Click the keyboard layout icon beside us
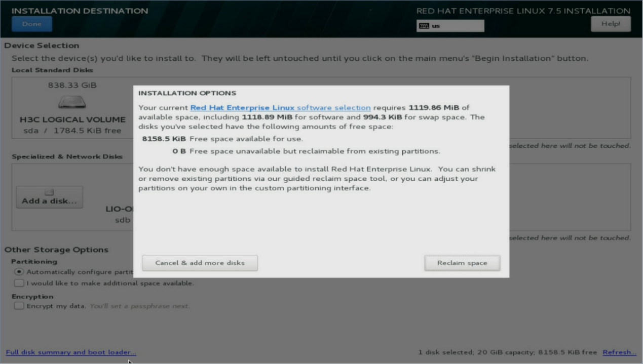 click(x=424, y=26)
